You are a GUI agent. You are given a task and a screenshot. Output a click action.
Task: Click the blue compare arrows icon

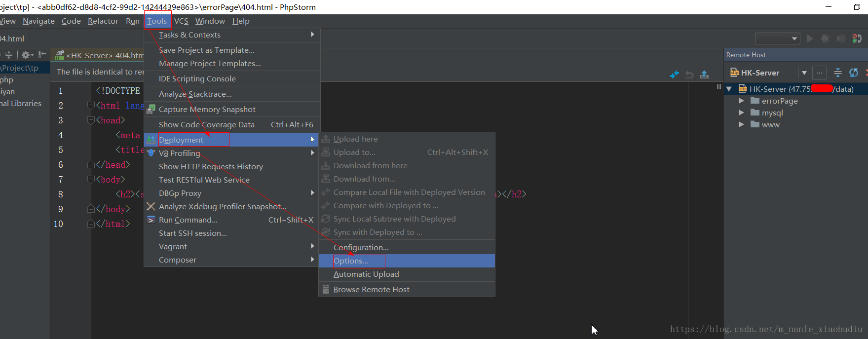pyautogui.click(x=675, y=75)
